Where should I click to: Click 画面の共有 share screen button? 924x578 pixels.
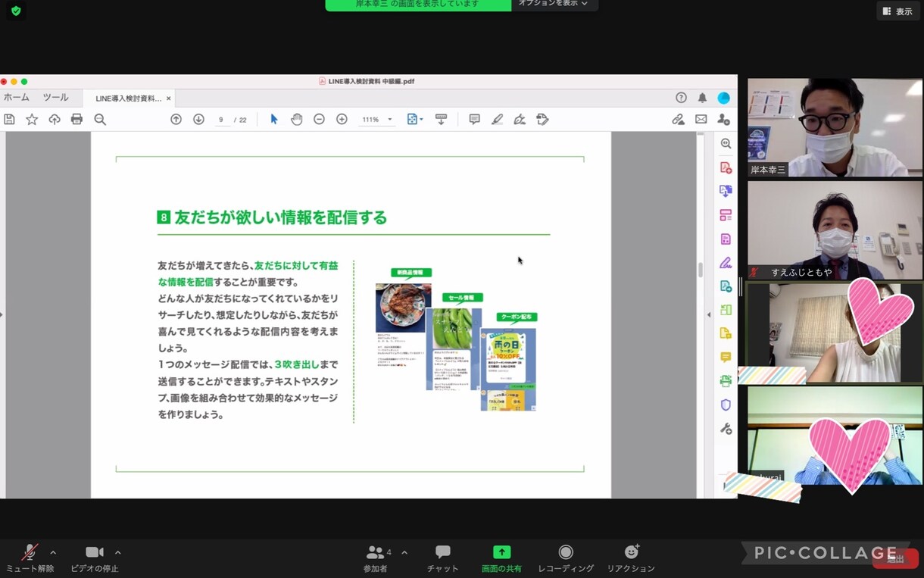pos(501,558)
